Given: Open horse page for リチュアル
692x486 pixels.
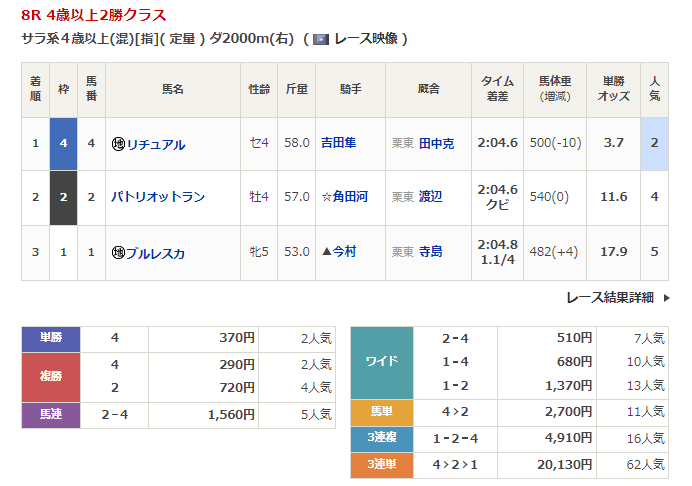Looking at the screenshot, I should coord(155,144).
